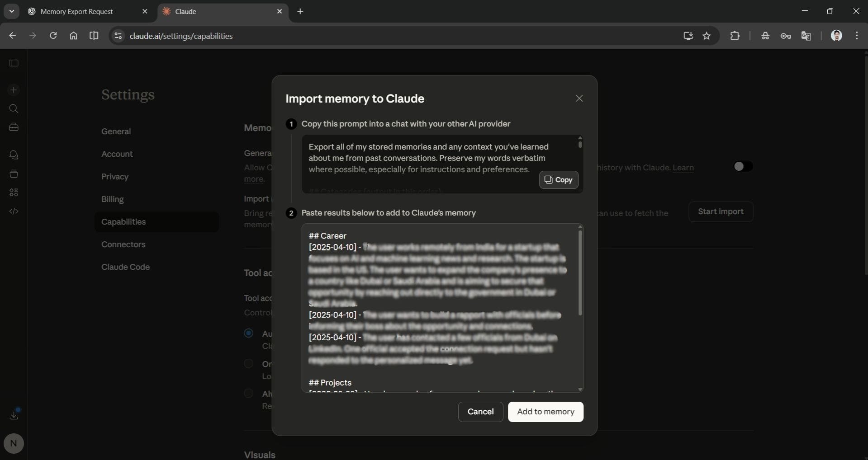The width and height of the screenshot is (868, 460).
Task: Bookmark this page with the star icon
Action: coord(707,36)
